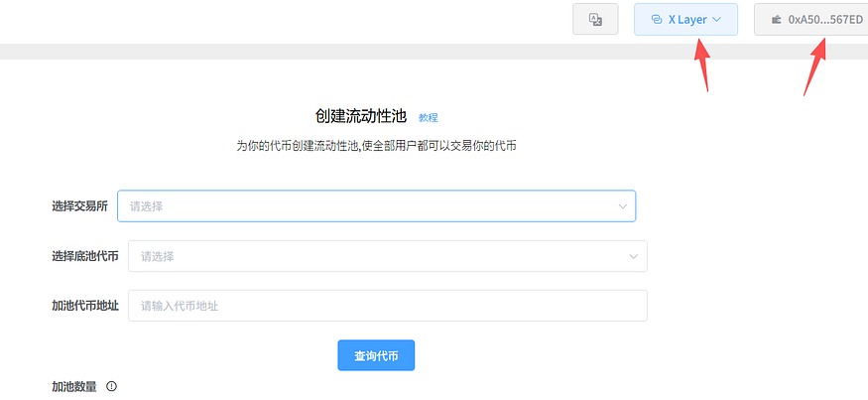Viewport: 868px width, 400px height.
Task: Click the 查询代币 query token button
Action: click(376, 355)
